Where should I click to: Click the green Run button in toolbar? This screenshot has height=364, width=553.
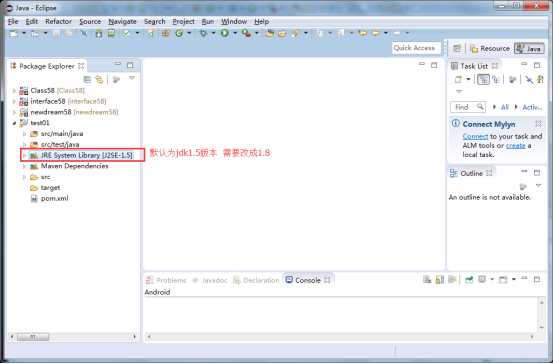pyautogui.click(x=224, y=33)
